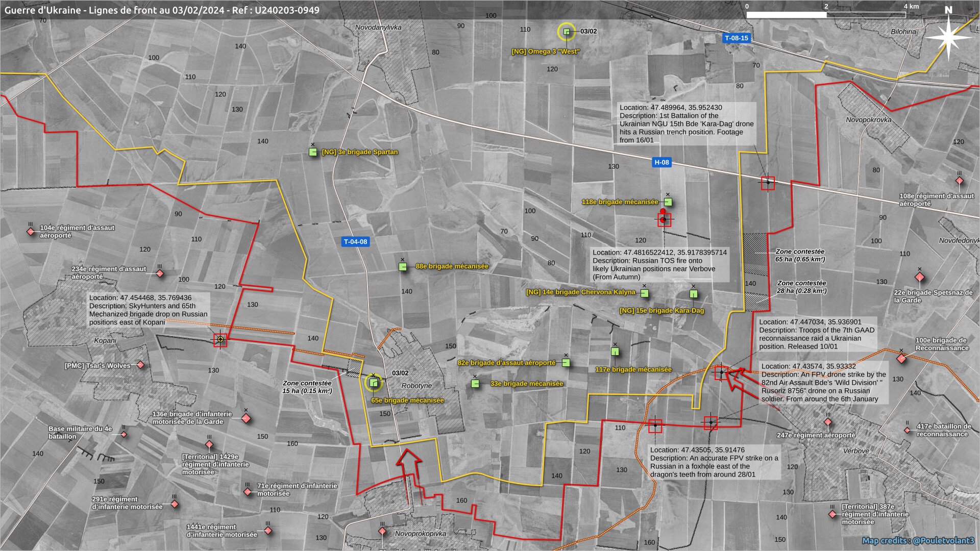Click the Kara-Dag drone hit description box
This screenshot has width=980, height=551.
click(687, 124)
